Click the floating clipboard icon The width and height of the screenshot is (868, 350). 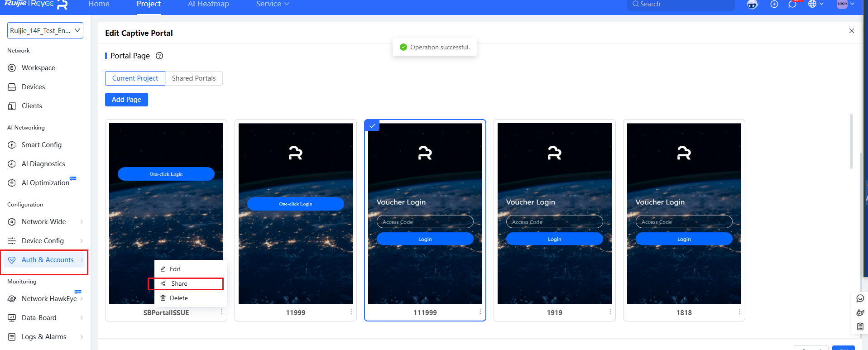(860, 326)
